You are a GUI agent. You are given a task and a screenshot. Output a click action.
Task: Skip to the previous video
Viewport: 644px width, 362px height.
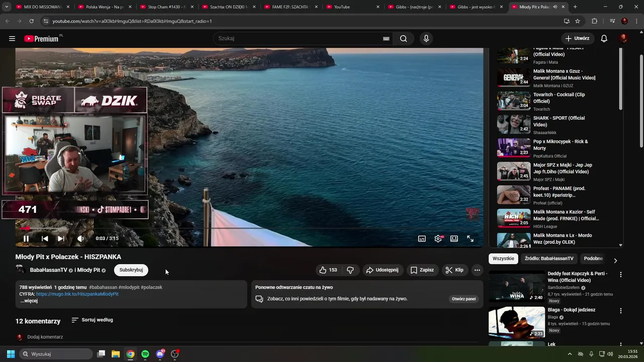(45, 239)
